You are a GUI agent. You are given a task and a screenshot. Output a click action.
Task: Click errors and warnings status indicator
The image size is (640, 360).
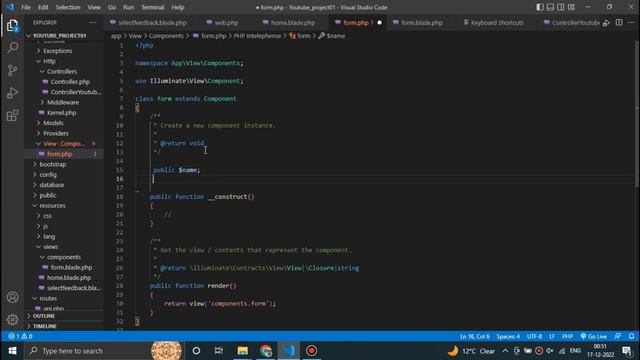(20, 336)
